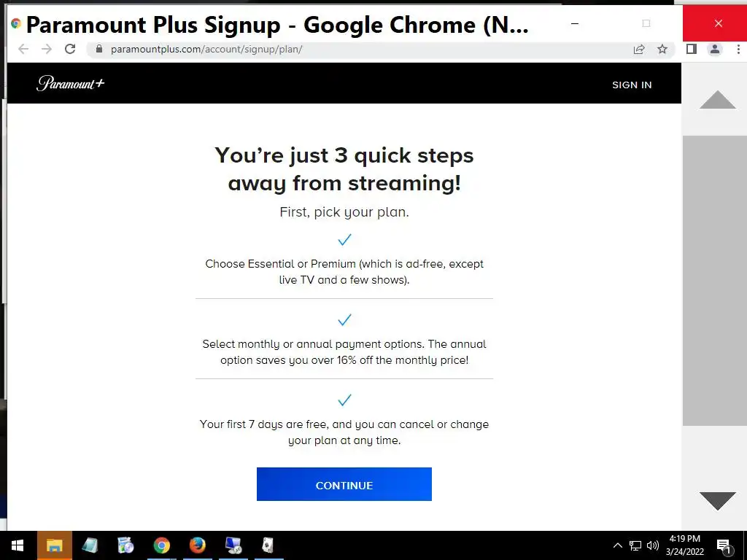Viewport: 747px width, 560px height.
Task: Open the disc installer taskbar icon
Action: coord(125,545)
